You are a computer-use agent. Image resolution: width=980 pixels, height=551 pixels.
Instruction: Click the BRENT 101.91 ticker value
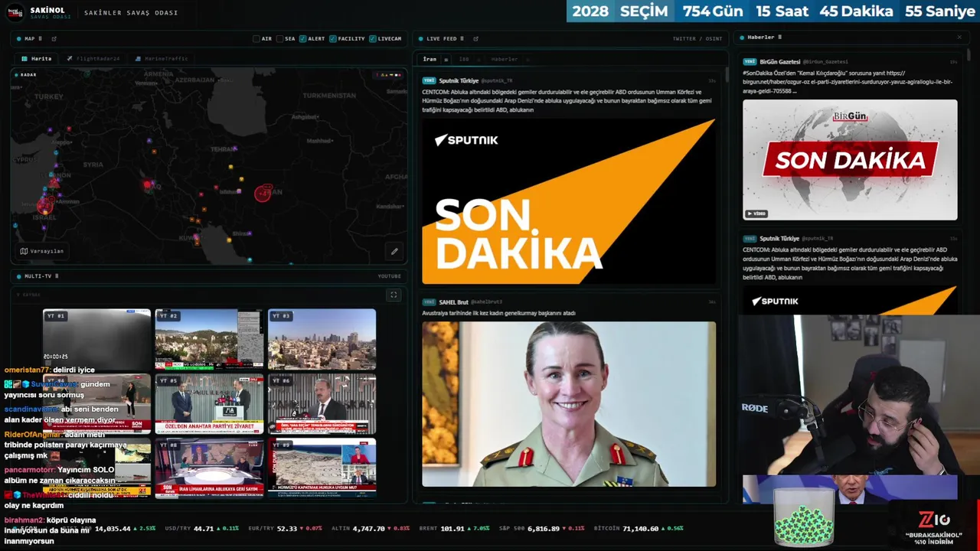coord(452,529)
